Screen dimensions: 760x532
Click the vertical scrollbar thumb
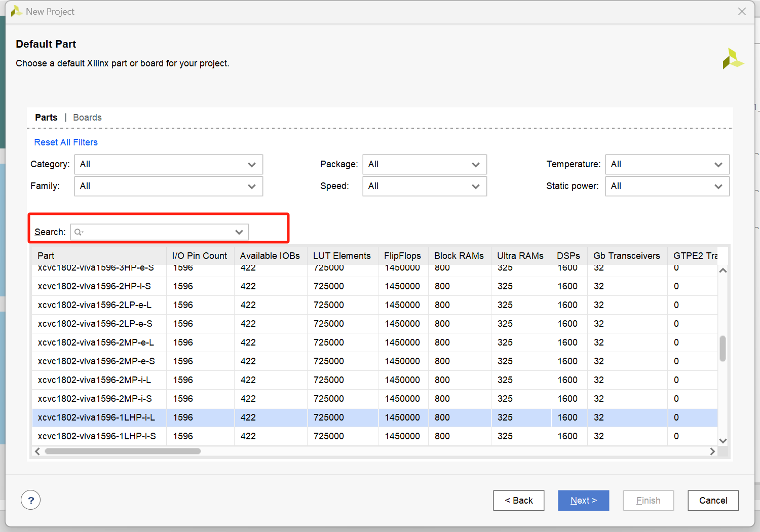pyautogui.click(x=723, y=349)
